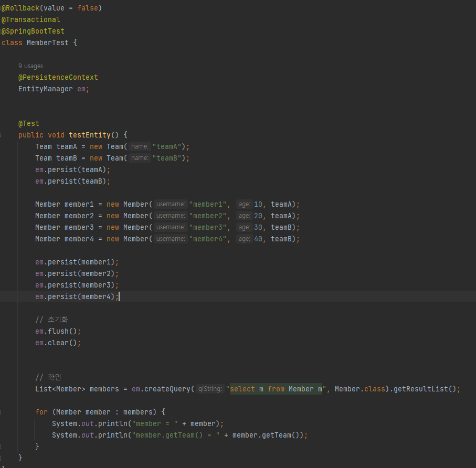The width and height of the screenshot is (476, 468).
Task: Click the @Rollback annotation
Action: tap(20, 8)
